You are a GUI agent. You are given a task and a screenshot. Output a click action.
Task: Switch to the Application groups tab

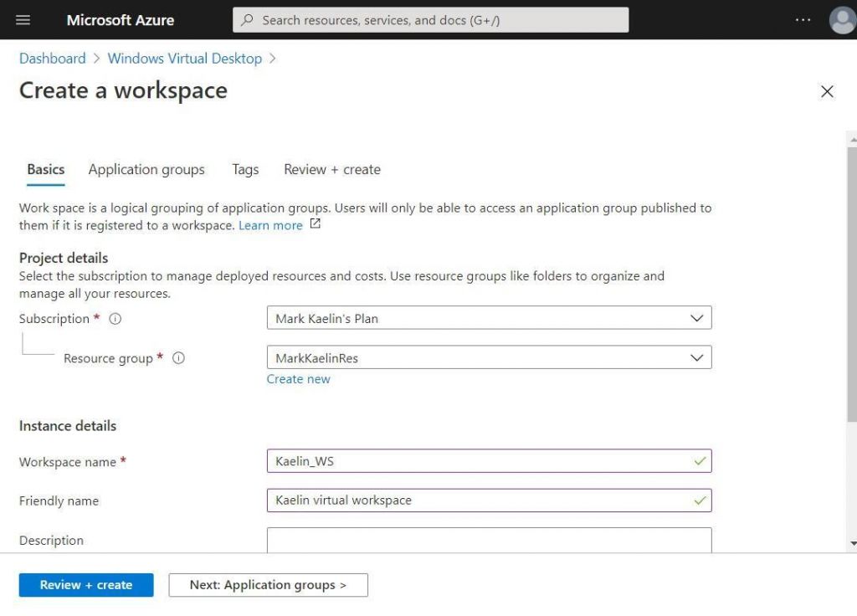point(146,169)
